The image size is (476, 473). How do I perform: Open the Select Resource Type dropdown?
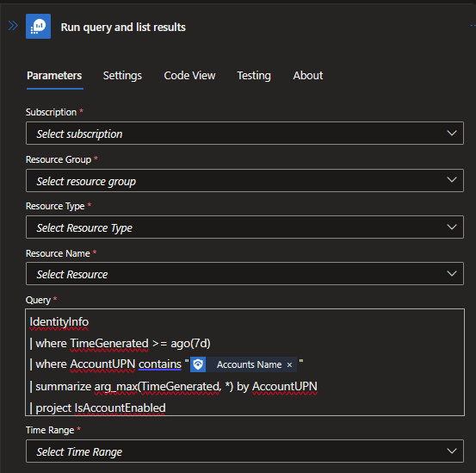click(x=244, y=227)
